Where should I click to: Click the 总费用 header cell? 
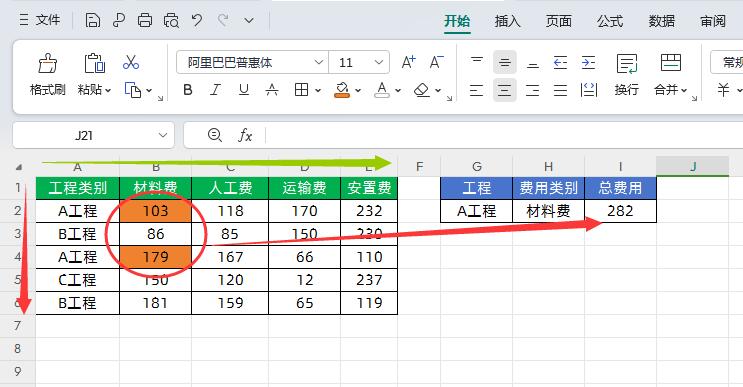[x=620, y=188]
